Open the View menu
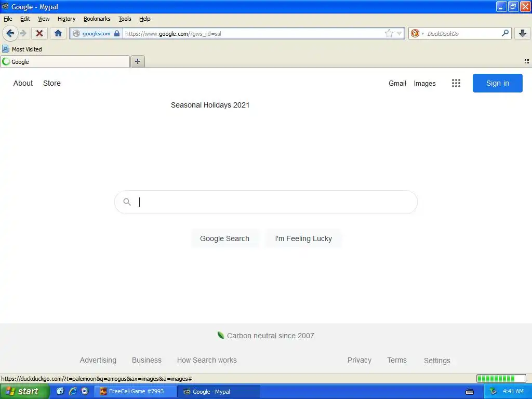Viewport: 532px width, 399px height. point(44,19)
